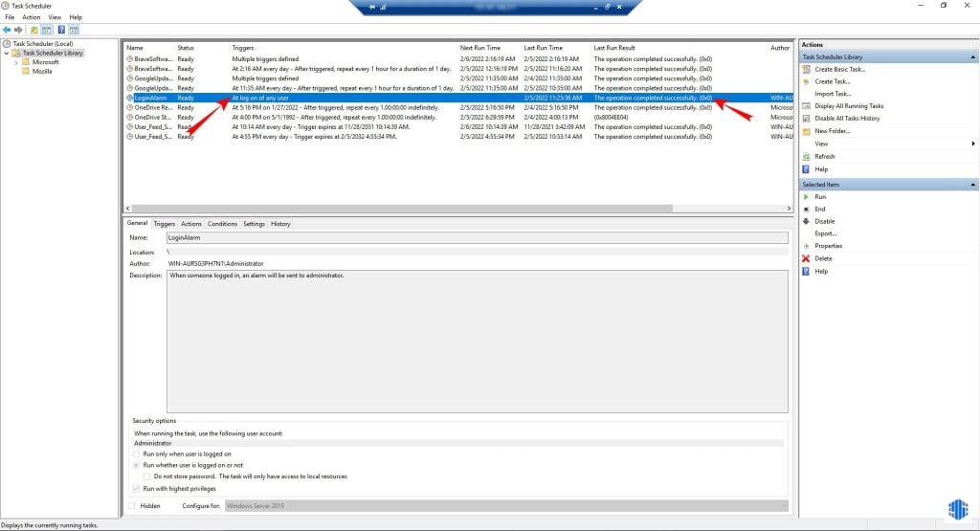Click the Up One Level folder toolbar icon

[x=33, y=30]
